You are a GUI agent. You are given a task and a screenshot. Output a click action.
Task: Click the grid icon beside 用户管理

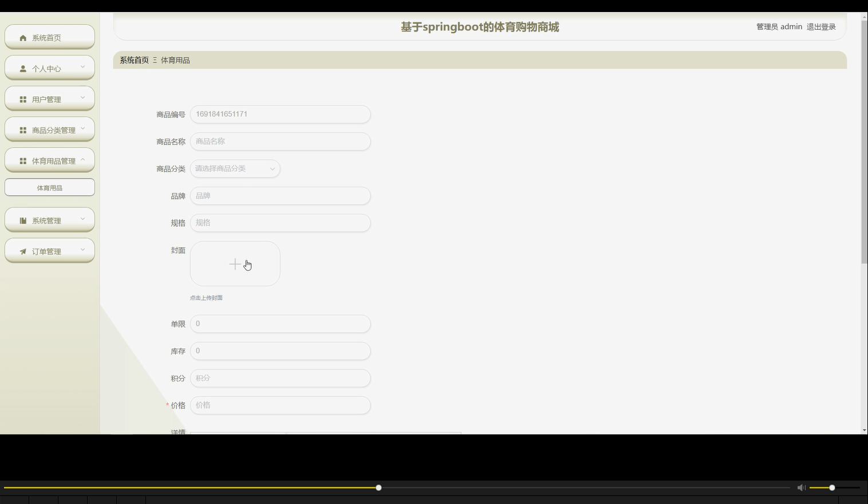coord(23,100)
